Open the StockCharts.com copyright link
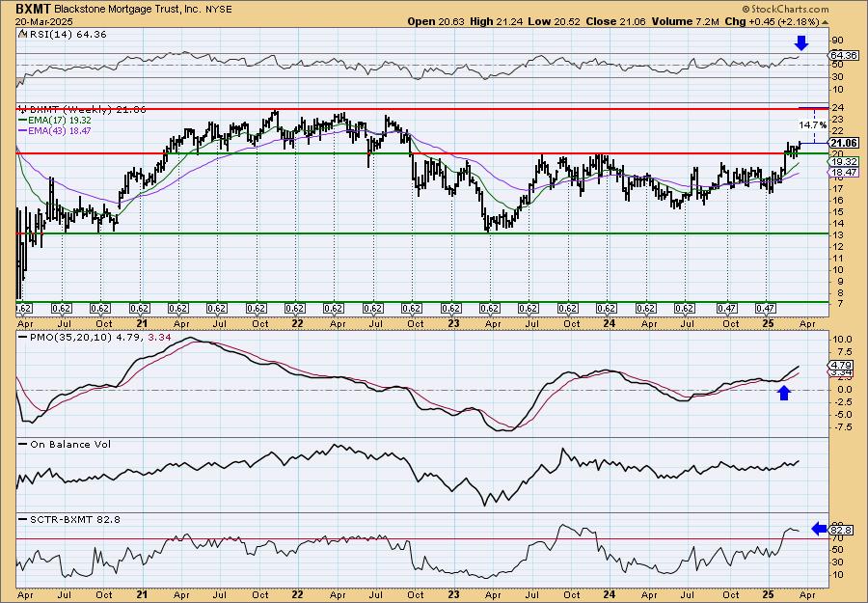The height and width of the screenshot is (603, 868). [x=785, y=9]
